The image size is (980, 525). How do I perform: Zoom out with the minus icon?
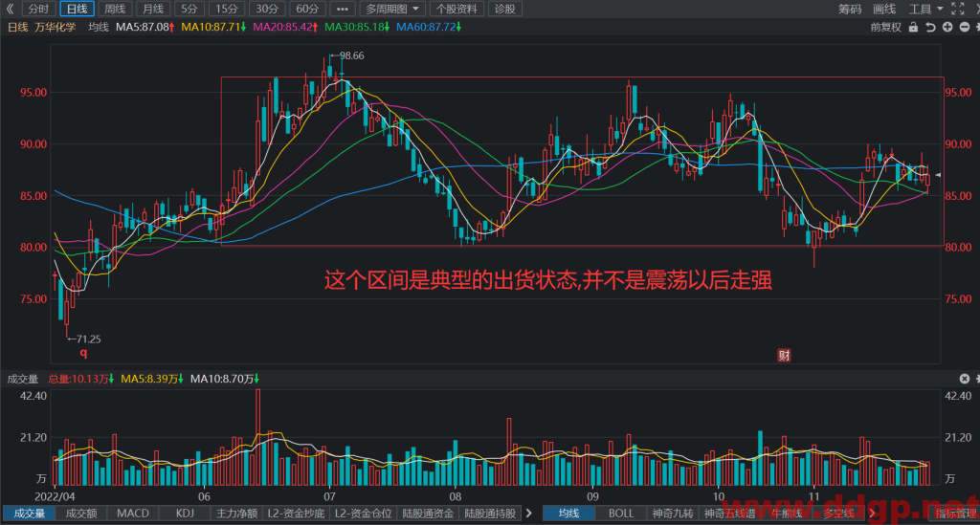[965, 27]
